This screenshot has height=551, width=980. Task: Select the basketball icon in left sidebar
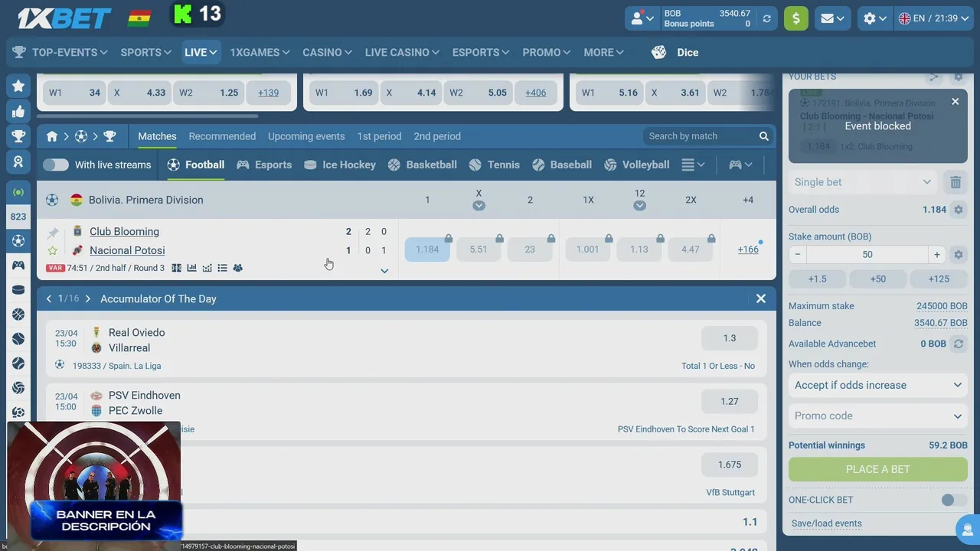tap(18, 314)
